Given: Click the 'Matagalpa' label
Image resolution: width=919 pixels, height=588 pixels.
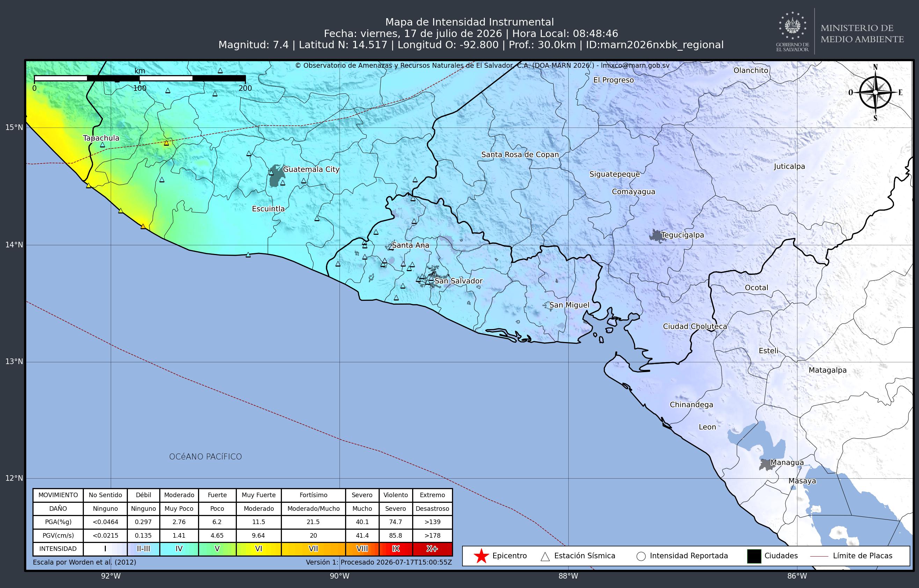Looking at the screenshot, I should 827,370.
